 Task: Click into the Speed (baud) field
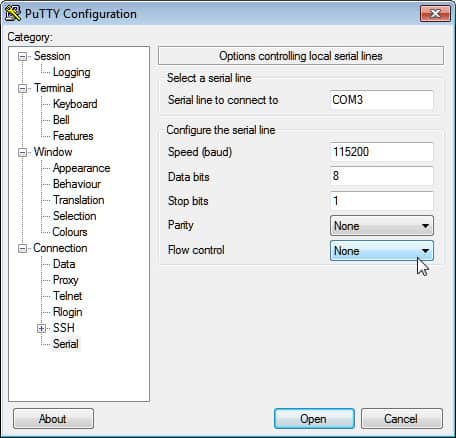point(382,152)
